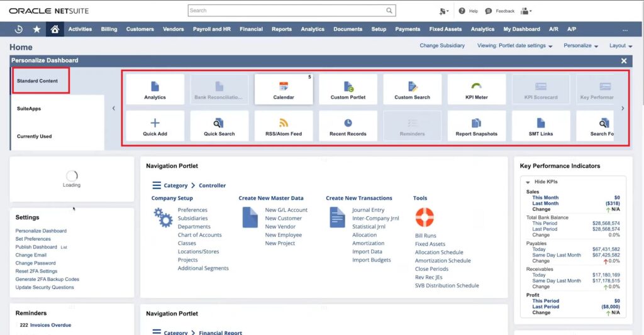Add the Report Snapshots portlet tile
The image size is (644, 335).
pyautogui.click(x=477, y=126)
